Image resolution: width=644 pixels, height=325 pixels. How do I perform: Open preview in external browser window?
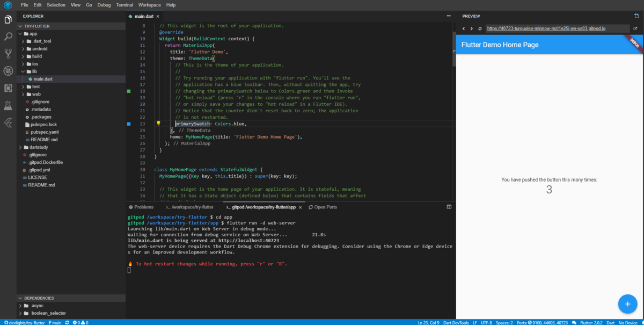pos(636,28)
